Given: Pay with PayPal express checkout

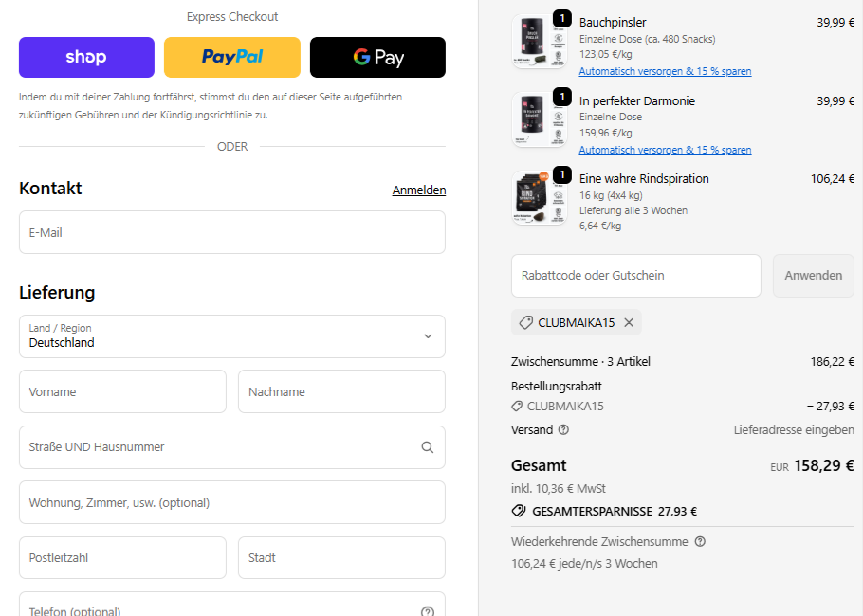Looking at the screenshot, I should pyautogui.click(x=232, y=57).
